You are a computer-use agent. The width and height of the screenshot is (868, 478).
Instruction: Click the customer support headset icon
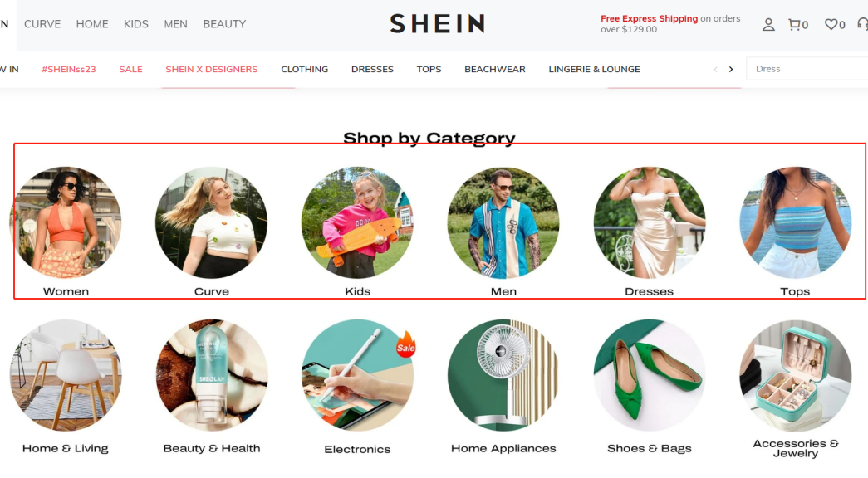[x=862, y=24]
